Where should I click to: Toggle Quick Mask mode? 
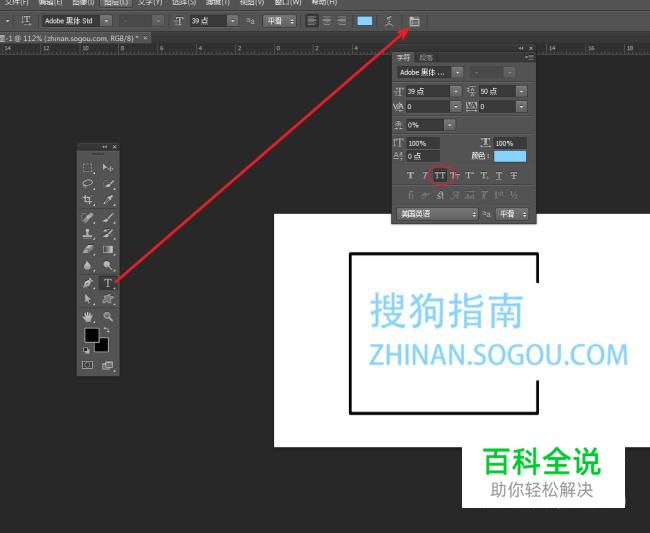[87, 365]
